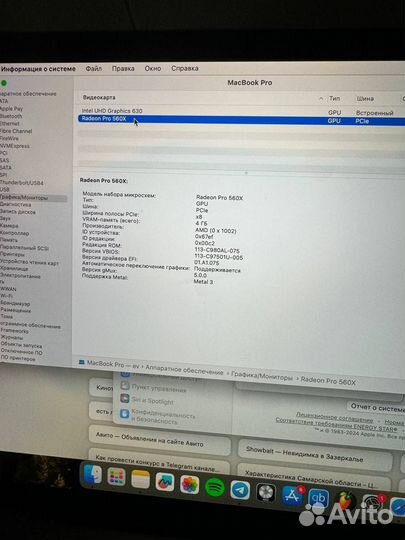Screen dimensions: 405x540
Task: Select the Intel UHD Graphics 630 row
Action: (x=241, y=112)
